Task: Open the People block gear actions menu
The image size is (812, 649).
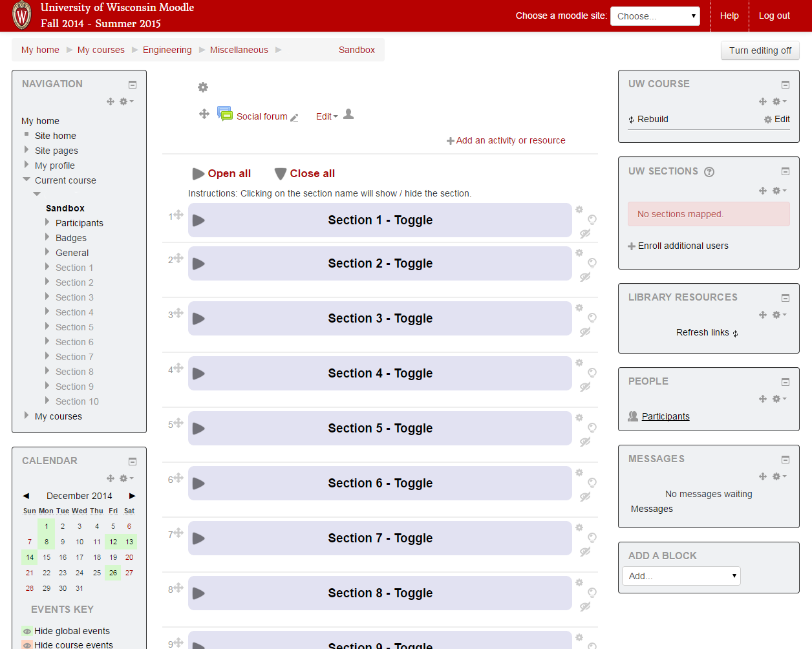Action: coord(779,399)
